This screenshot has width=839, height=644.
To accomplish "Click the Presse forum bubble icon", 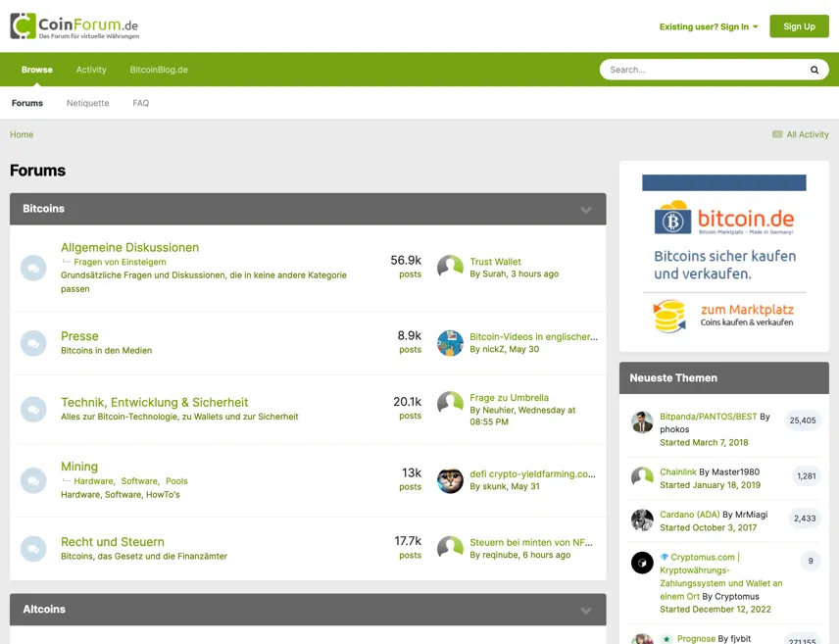I will tap(33, 343).
